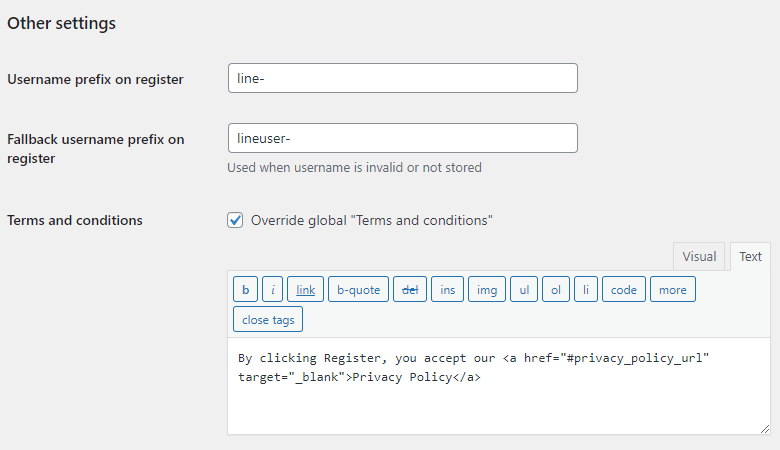Click the 'li' list item button
The image size is (780, 450).
pyautogui.click(x=586, y=290)
